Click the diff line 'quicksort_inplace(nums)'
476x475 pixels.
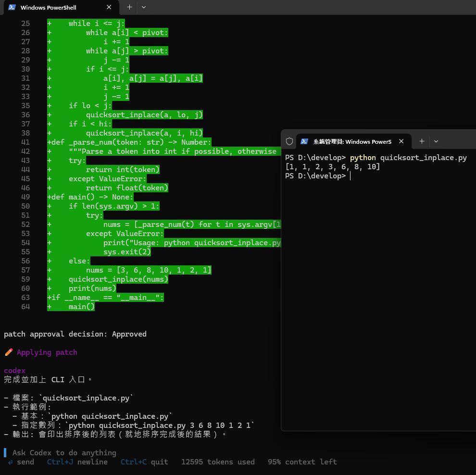pos(118,279)
